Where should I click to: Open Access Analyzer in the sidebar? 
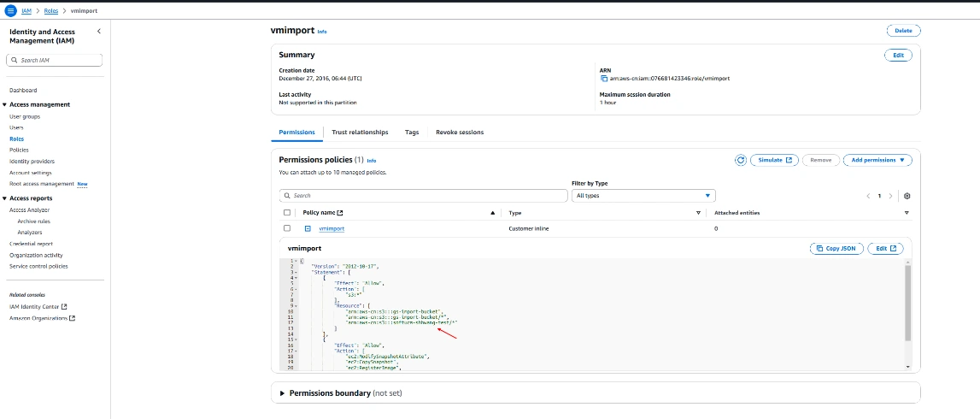[x=29, y=210]
